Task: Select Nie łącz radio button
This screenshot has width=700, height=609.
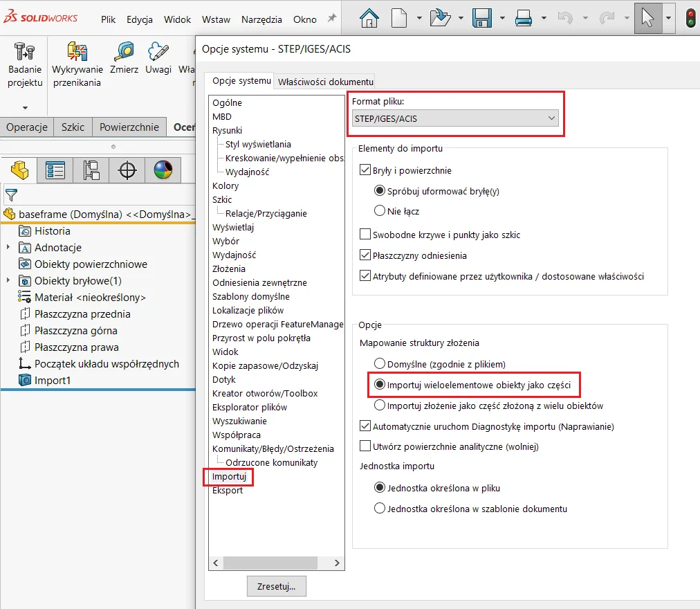Action: (x=380, y=210)
